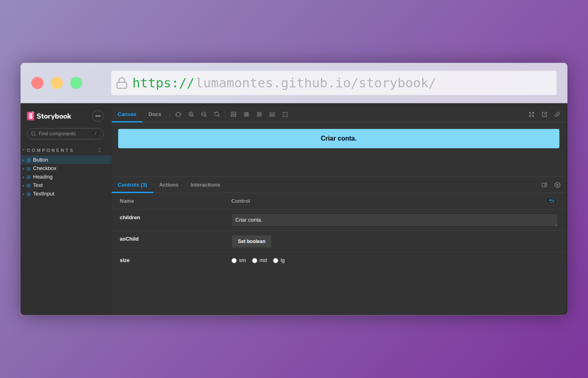The image size is (588, 378).
Task: Open the Controls (3) tab
Action: click(x=132, y=185)
